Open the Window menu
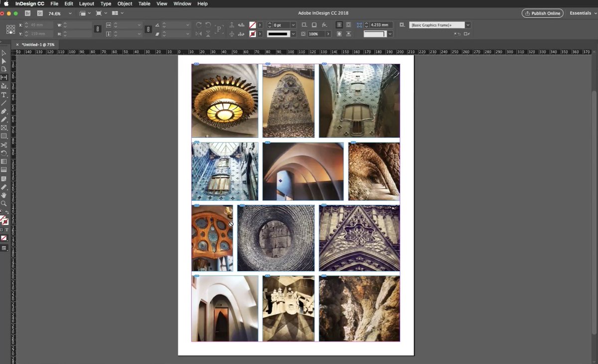Image resolution: width=598 pixels, height=364 pixels. point(182,3)
